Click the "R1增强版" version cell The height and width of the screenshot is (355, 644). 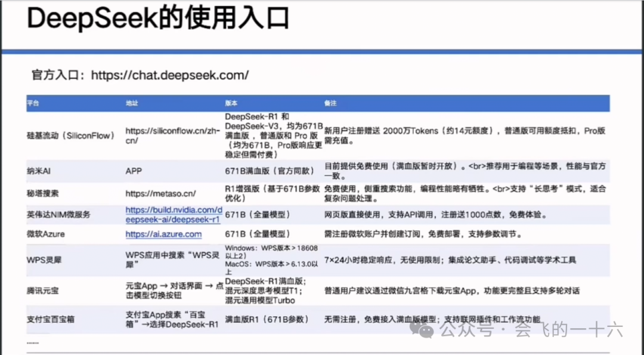pos(273,193)
